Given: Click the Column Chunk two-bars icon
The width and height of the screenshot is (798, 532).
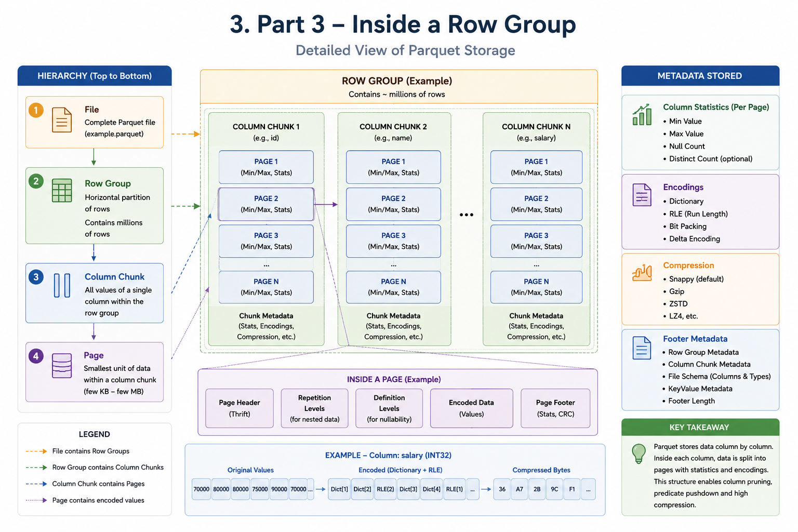Looking at the screenshot, I should 62,285.
